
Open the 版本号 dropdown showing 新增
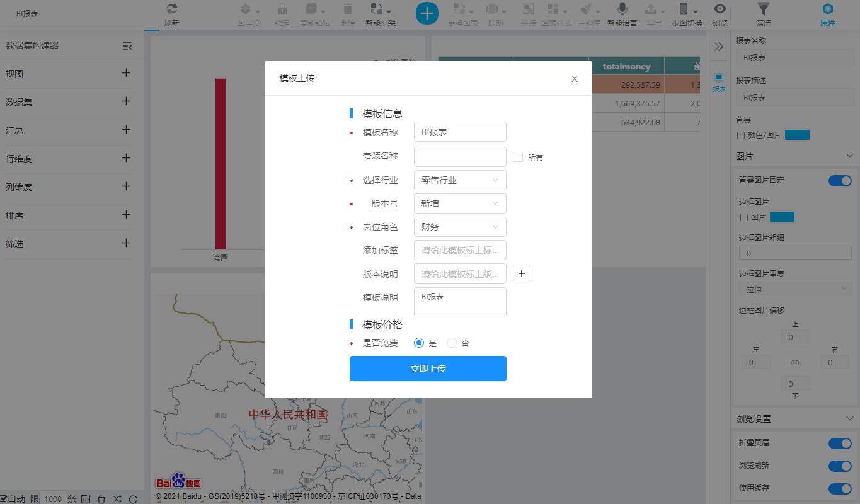tap(459, 203)
